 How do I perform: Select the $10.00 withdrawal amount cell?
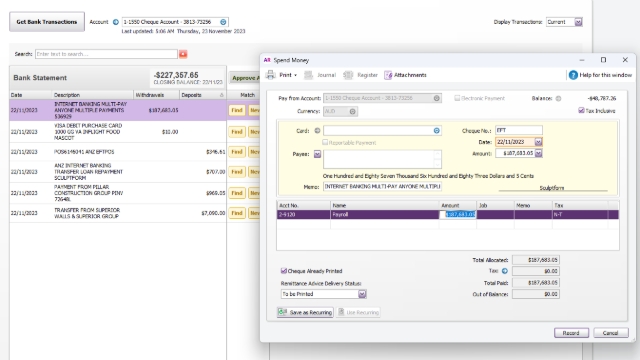coord(170,132)
